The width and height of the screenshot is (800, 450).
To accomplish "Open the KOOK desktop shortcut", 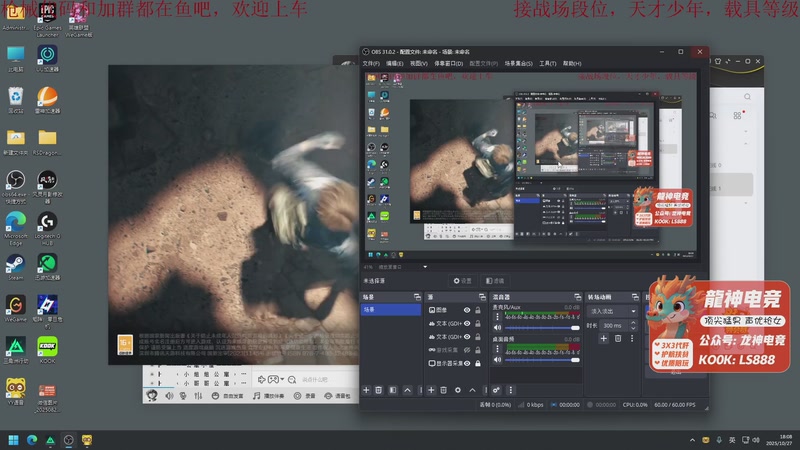I will [47, 350].
